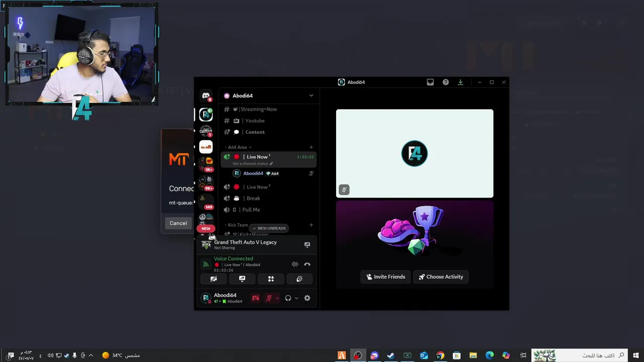Open volume control in system tray

point(50,355)
